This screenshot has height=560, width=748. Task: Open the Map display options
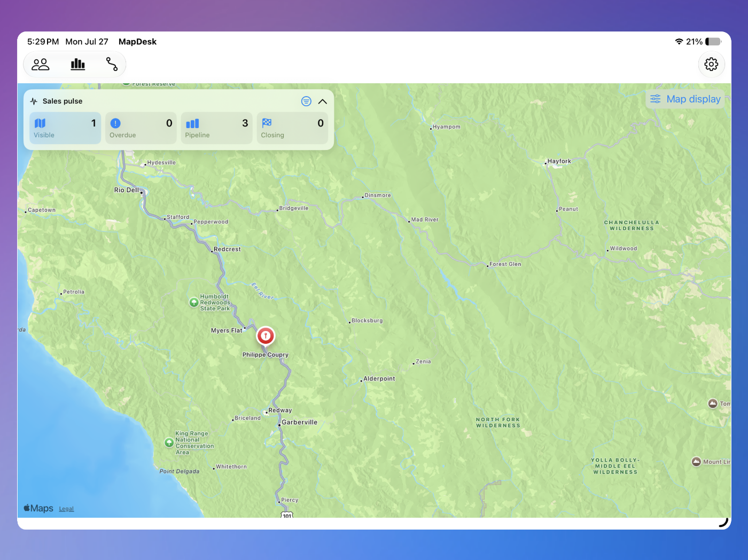(685, 99)
